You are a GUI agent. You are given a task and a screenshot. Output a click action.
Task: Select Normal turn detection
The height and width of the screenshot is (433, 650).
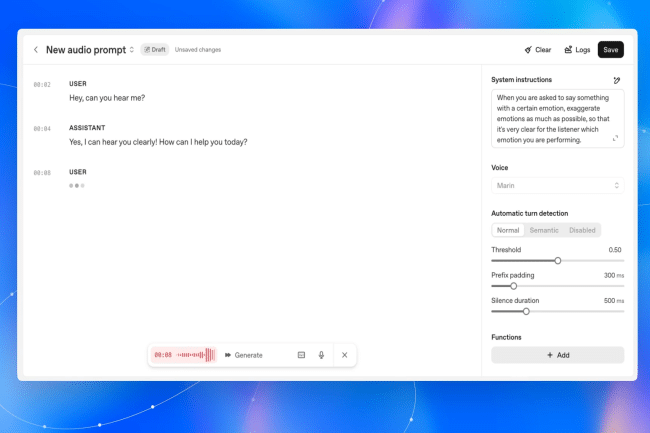[508, 230]
